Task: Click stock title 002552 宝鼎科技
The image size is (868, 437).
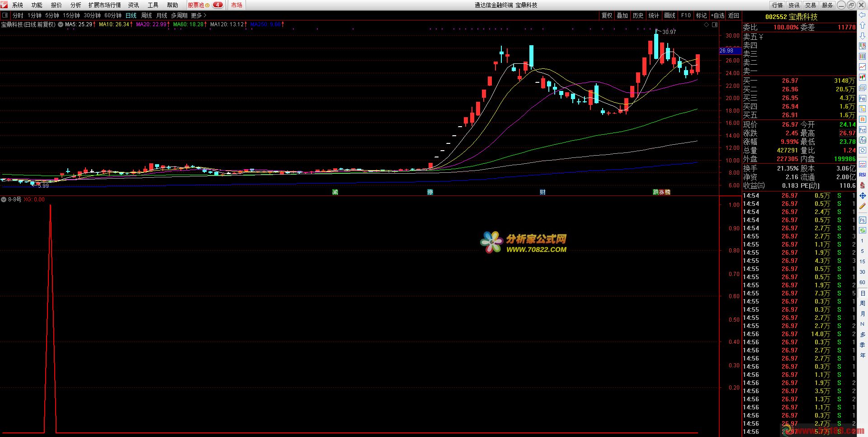Action: 791,17
